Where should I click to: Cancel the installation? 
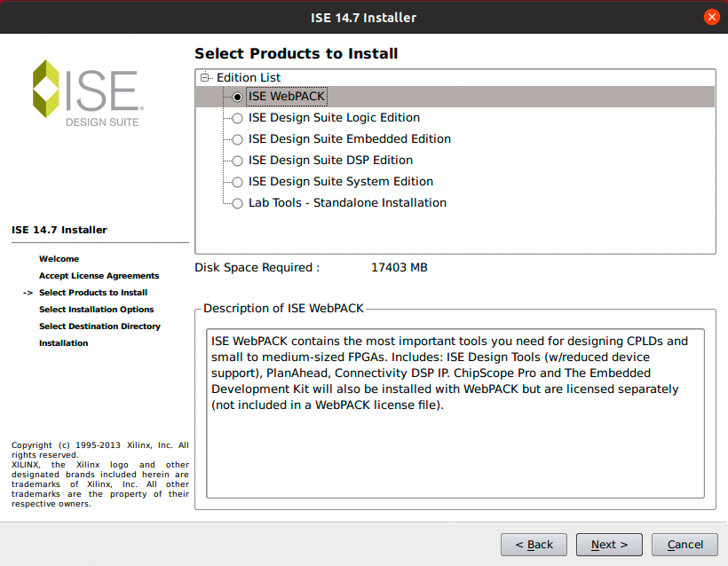tap(684, 544)
